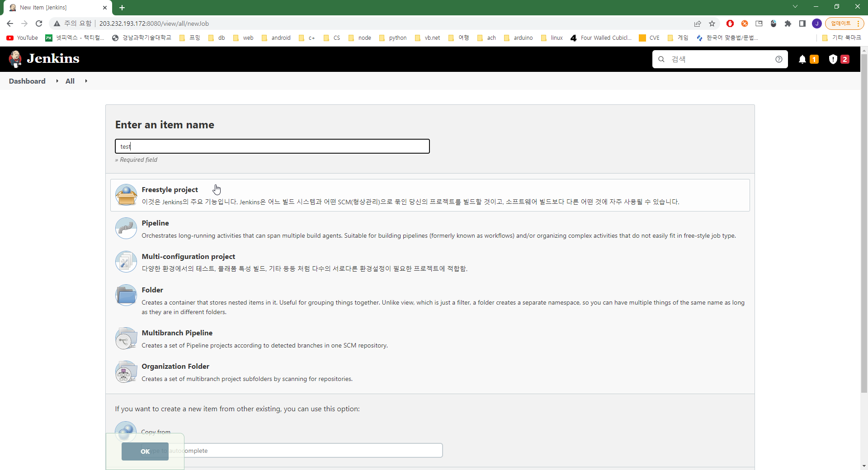This screenshot has width=868, height=470.
Task: Open the Chrome tab search chevron
Action: (795, 7)
